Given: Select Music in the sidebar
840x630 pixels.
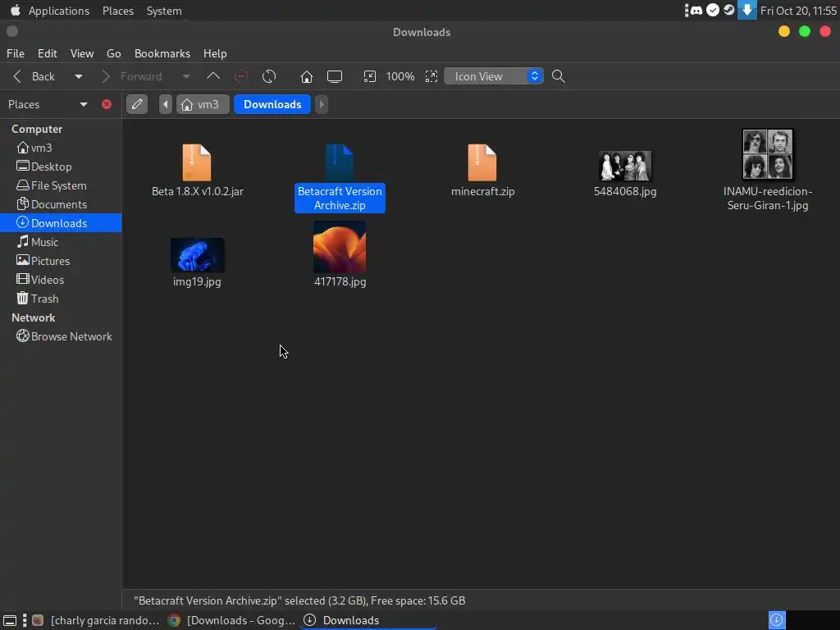Looking at the screenshot, I should (x=61, y=242).
